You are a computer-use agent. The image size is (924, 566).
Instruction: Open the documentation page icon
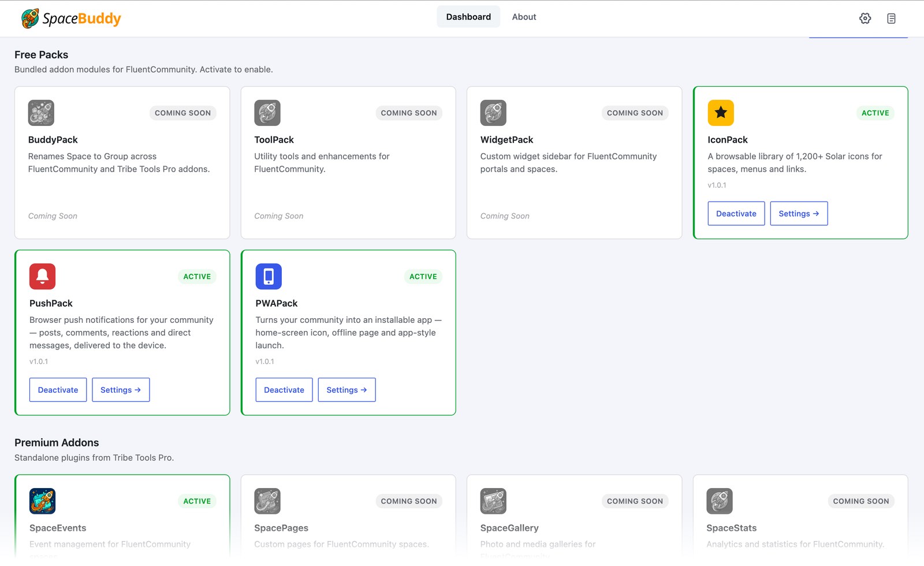coord(892,18)
